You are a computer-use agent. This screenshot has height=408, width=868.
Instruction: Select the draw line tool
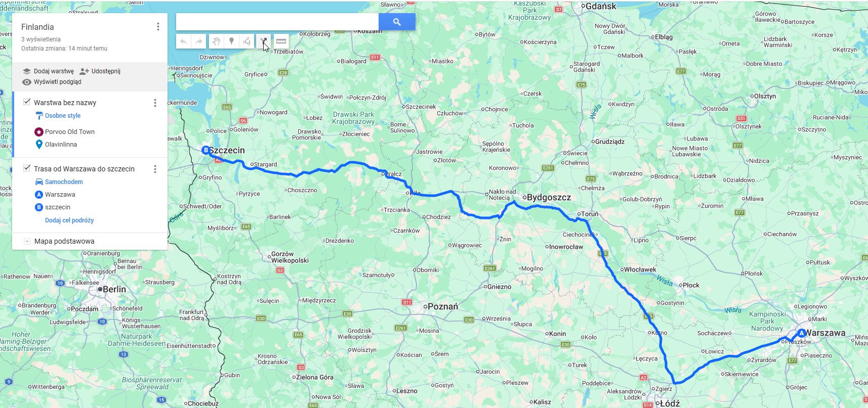pos(247,41)
